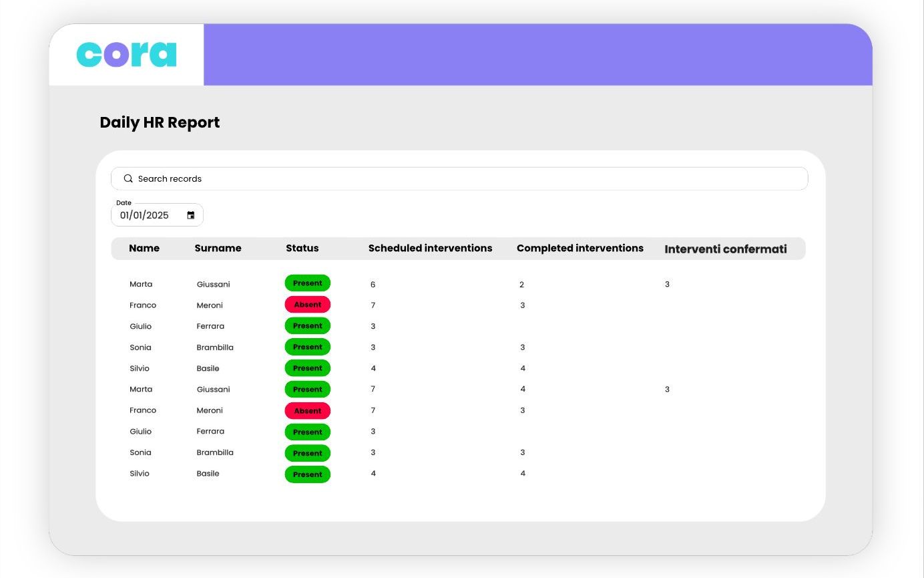Click the purple header bar
The image size is (924, 578).
[538, 55]
